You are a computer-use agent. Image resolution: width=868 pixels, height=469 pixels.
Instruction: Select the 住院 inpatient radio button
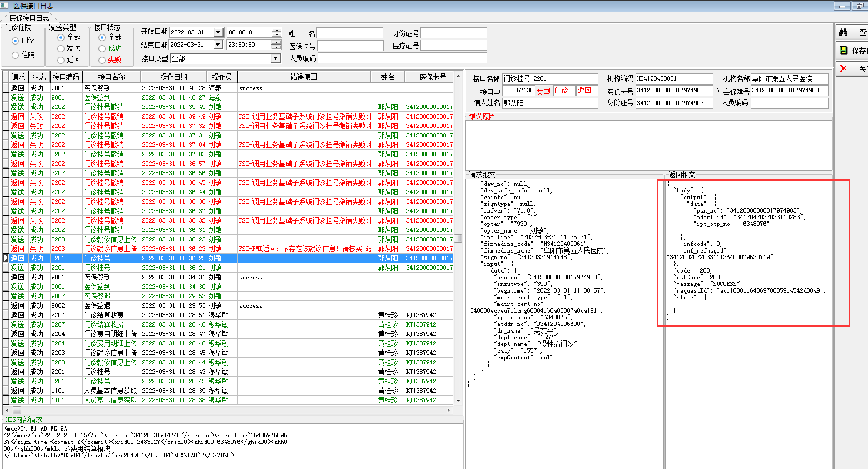click(16, 55)
